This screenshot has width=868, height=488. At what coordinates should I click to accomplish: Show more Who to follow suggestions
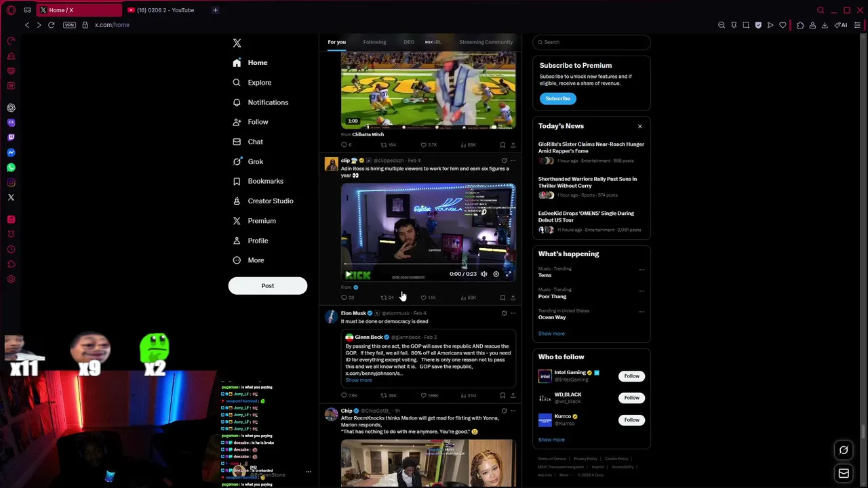(551, 440)
